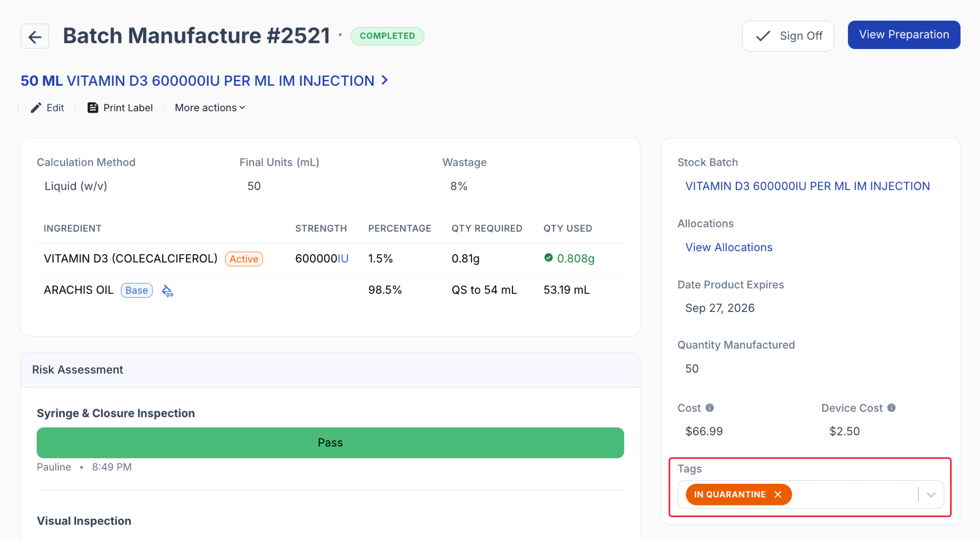This screenshot has width=980, height=540.
Task: Click the ARACHIS OIL ingredient name
Action: (x=79, y=290)
